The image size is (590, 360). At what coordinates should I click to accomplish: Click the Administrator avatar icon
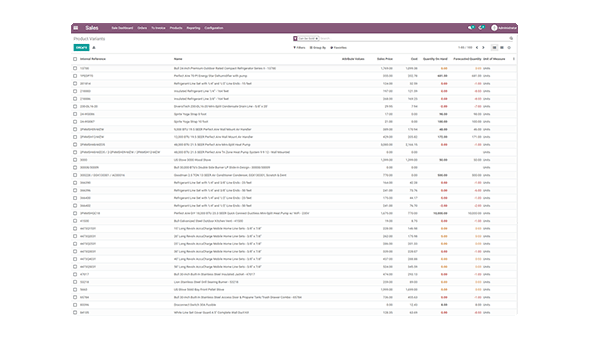494,28
